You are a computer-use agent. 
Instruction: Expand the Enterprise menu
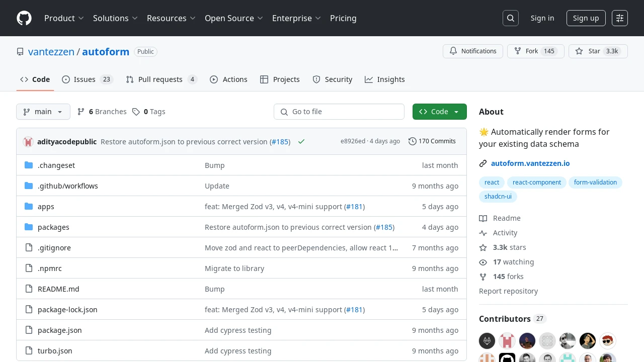point(296,18)
